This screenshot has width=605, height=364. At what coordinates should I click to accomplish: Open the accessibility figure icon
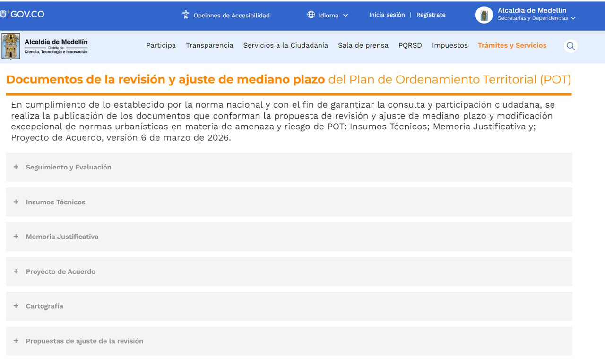coord(186,15)
